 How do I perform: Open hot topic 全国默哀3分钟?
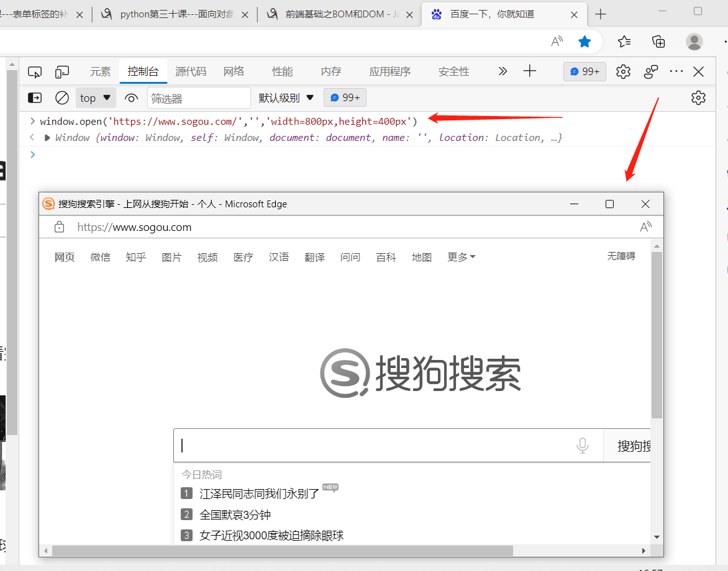click(x=235, y=515)
